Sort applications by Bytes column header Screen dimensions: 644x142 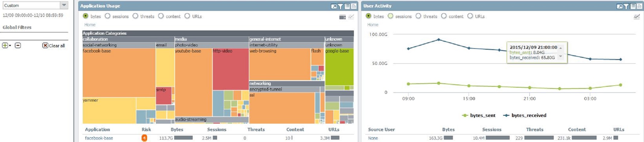177,130
